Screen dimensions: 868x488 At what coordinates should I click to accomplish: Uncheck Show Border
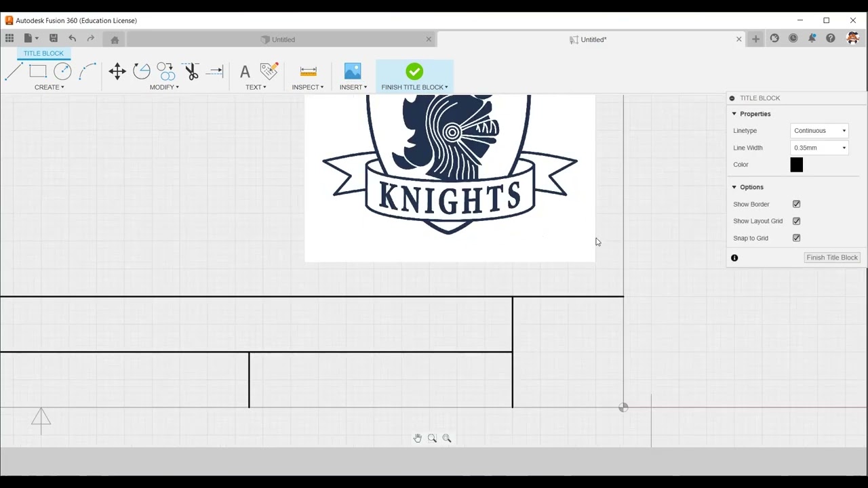797,204
